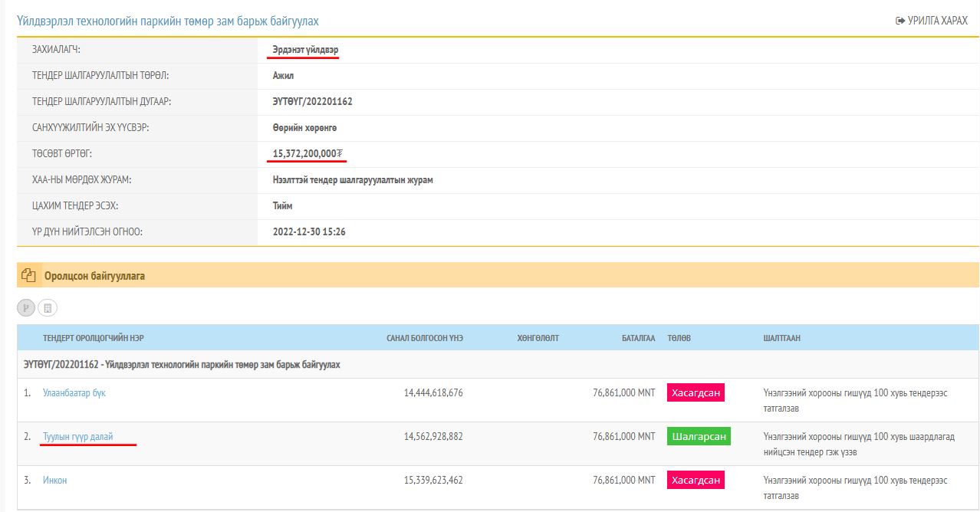This screenshot has width=980, height=512.
Task: Open the Инкон bidder link
Action: (54, 480)
